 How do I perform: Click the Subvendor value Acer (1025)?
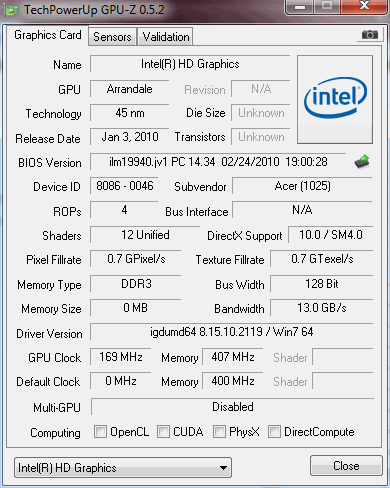pyautogui.click(x=302, y=186)
